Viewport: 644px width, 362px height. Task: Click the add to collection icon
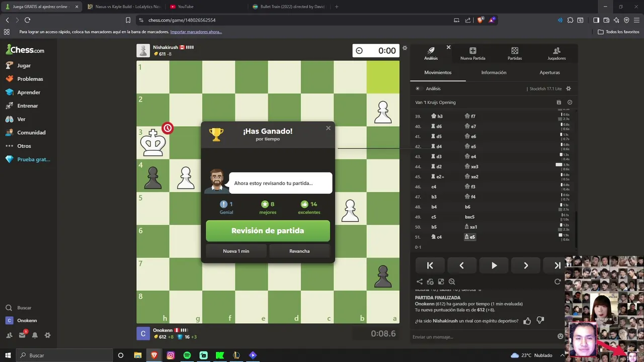(x=430, y=282)
